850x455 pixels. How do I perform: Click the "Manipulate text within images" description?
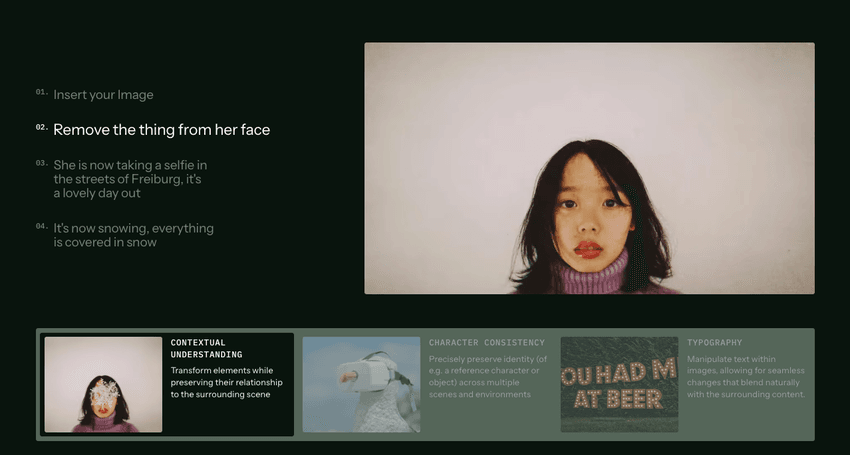pos(746,376)
